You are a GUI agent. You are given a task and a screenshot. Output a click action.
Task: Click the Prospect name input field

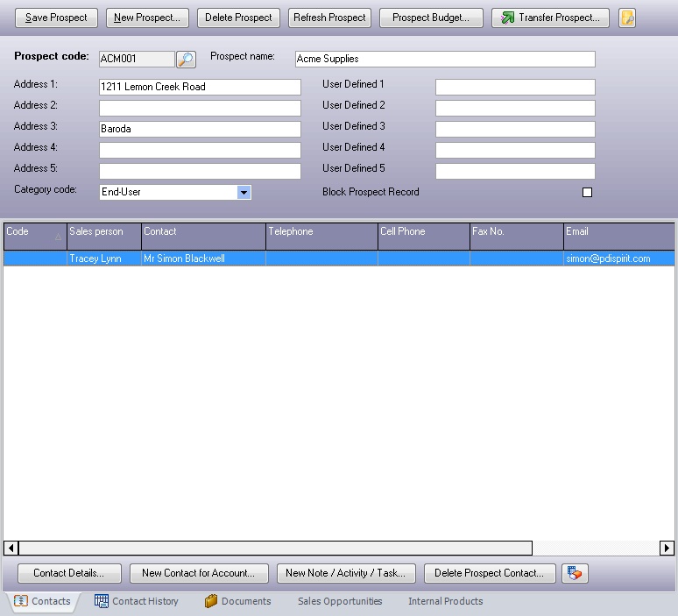point(445,60)
